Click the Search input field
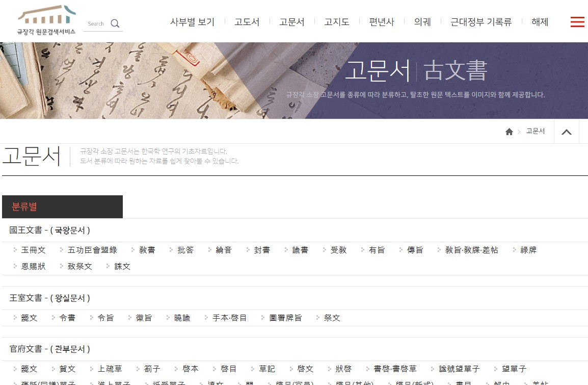The width and height of the screenshot is (588, 385). [x=97, y=23]
